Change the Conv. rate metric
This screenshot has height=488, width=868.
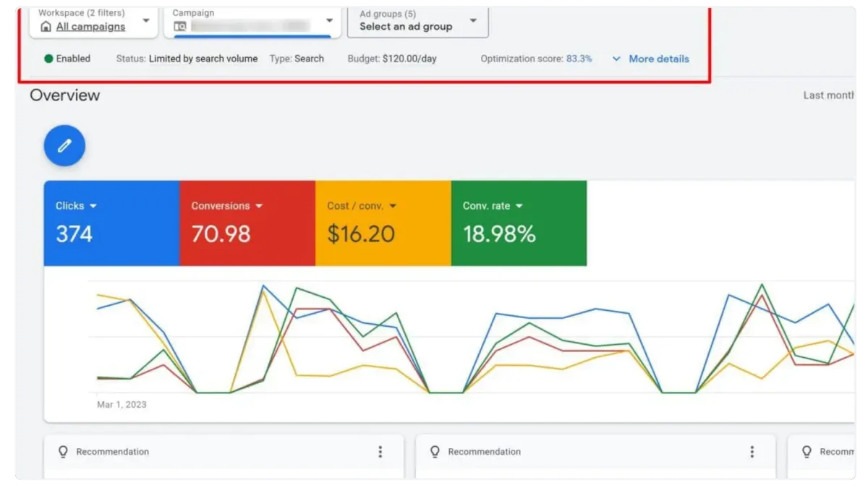click(x=519, y=206)
